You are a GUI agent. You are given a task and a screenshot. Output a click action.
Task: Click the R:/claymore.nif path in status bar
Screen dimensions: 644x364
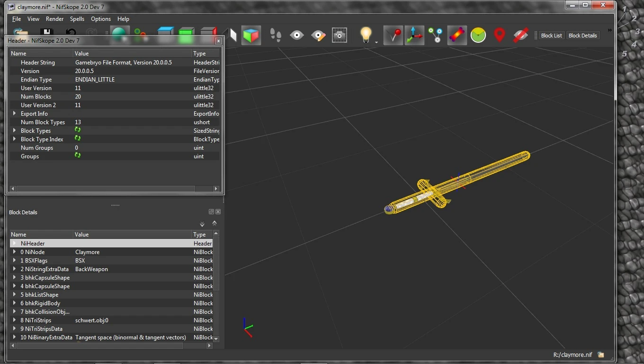pos(572,355)
